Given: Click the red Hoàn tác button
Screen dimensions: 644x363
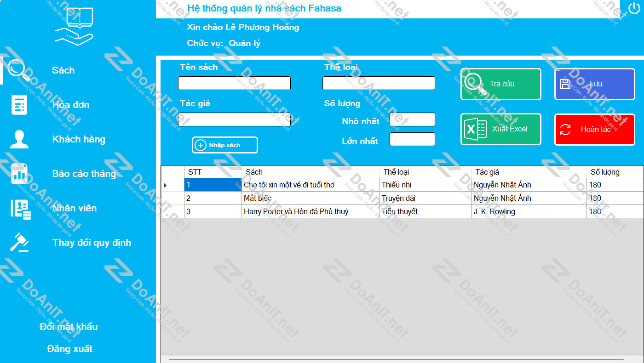Looking at the screenshot, I should coord(595,129).
